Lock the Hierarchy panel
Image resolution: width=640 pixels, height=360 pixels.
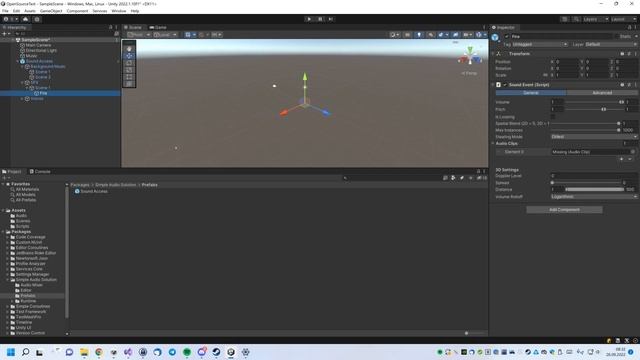pyautogui.click(x=111, y=27)
